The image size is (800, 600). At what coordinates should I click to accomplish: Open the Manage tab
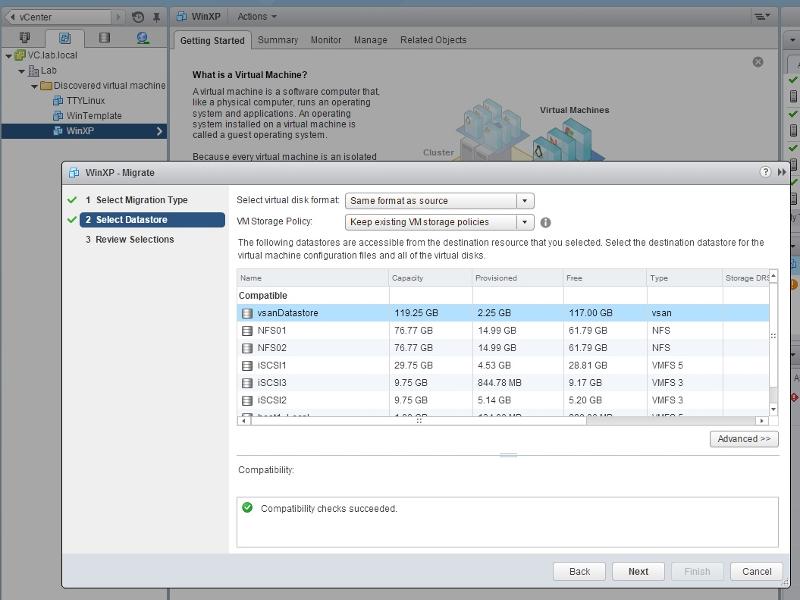(x=370, y=40)
